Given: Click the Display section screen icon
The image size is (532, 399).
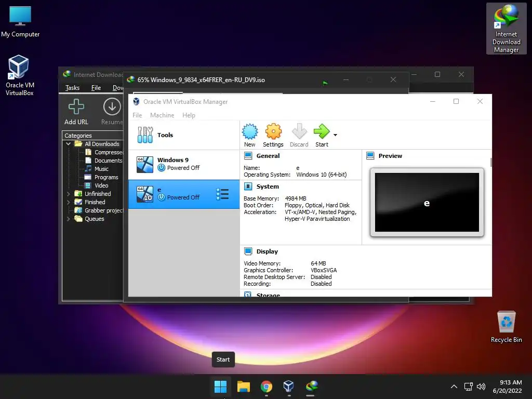Looking at the screenshot, I should click(x=248, y=251).
